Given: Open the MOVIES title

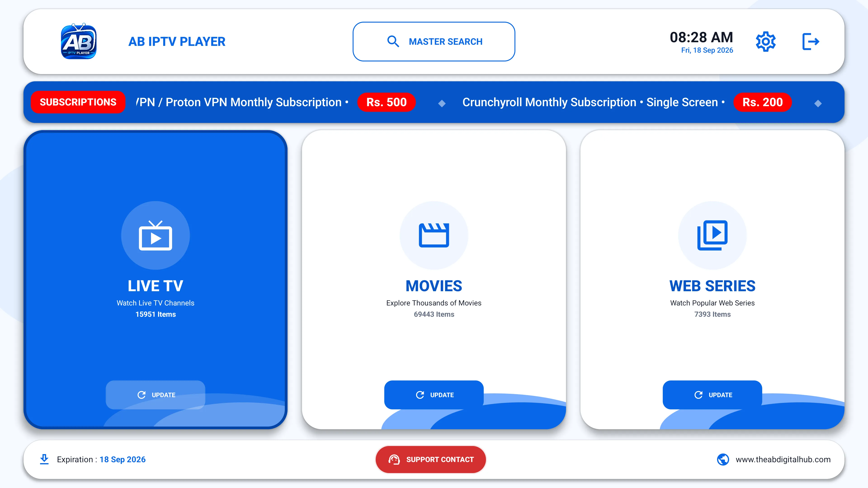Looking at the screenshot, I should [x=434, y=286].
